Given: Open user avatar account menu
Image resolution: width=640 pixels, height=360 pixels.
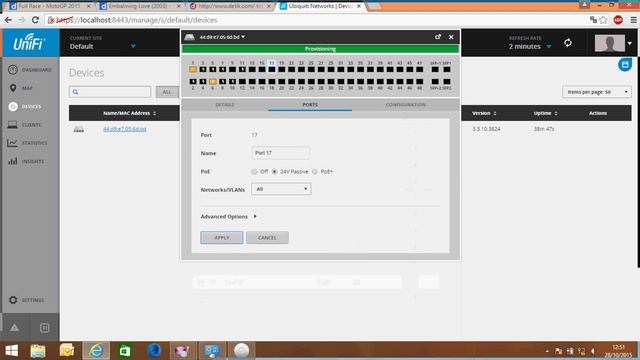Looking at the screenshot, I should pyautogui.click(x=613, y=43).
